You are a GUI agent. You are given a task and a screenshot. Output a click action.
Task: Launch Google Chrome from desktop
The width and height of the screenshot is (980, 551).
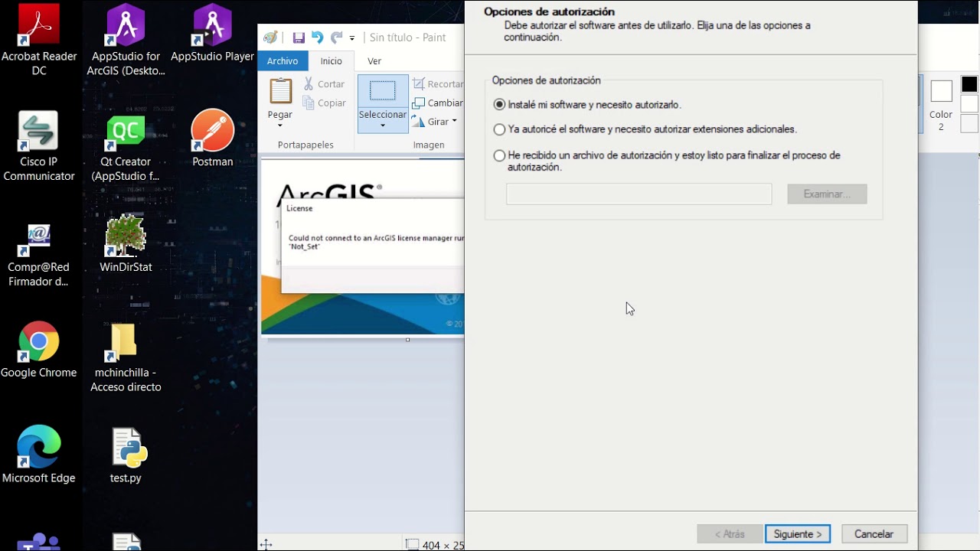(x=39, y=349)
